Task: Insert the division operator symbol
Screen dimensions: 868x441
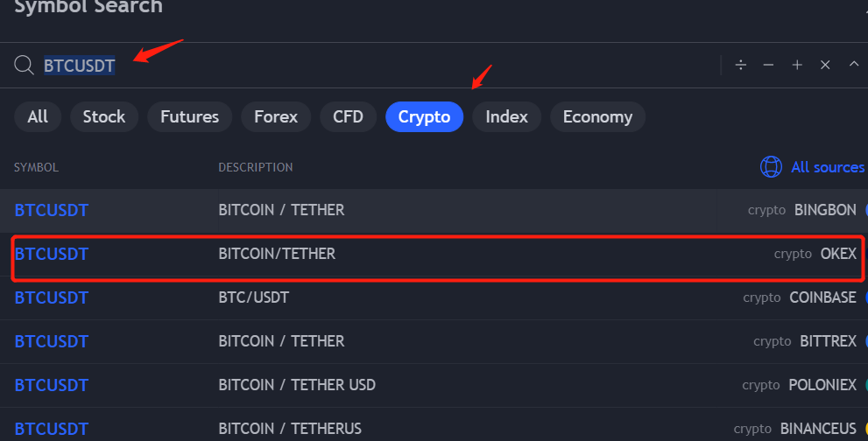Action: click(741, 66)
